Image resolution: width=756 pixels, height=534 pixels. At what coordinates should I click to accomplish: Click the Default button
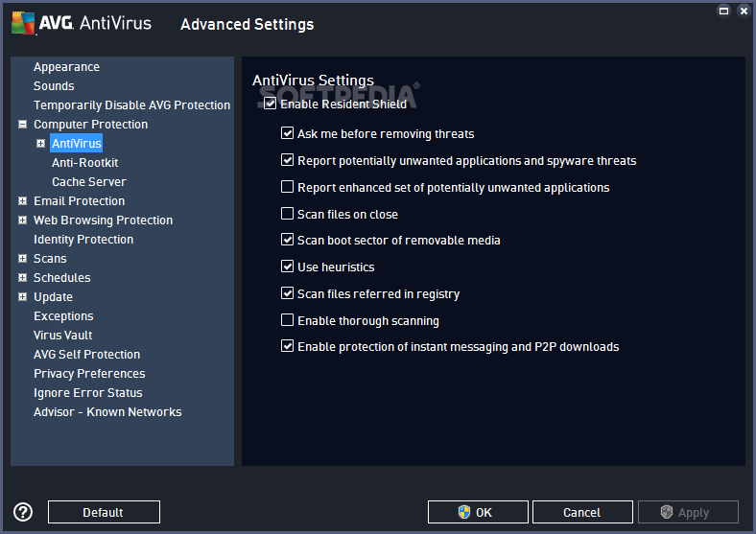point(104,512)
